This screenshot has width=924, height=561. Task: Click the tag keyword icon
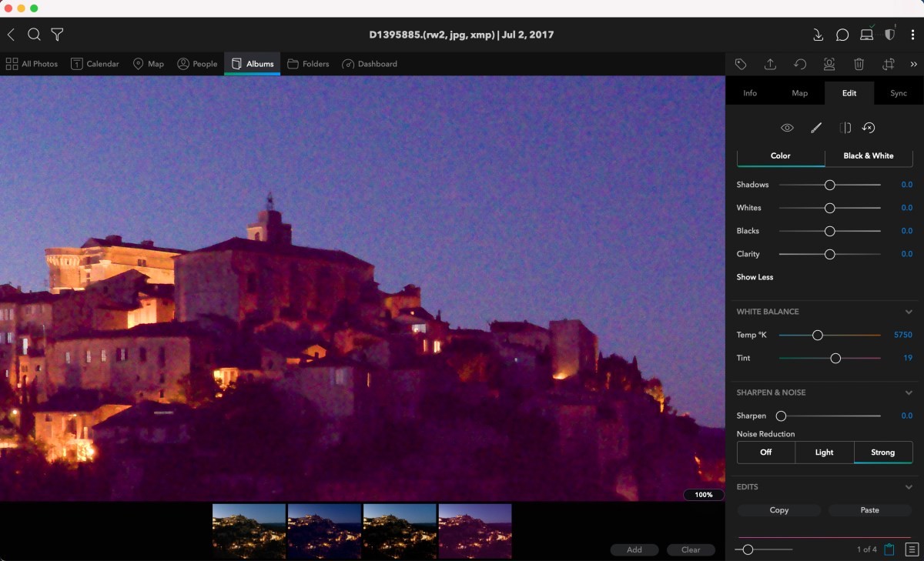(x=741, y=65)
